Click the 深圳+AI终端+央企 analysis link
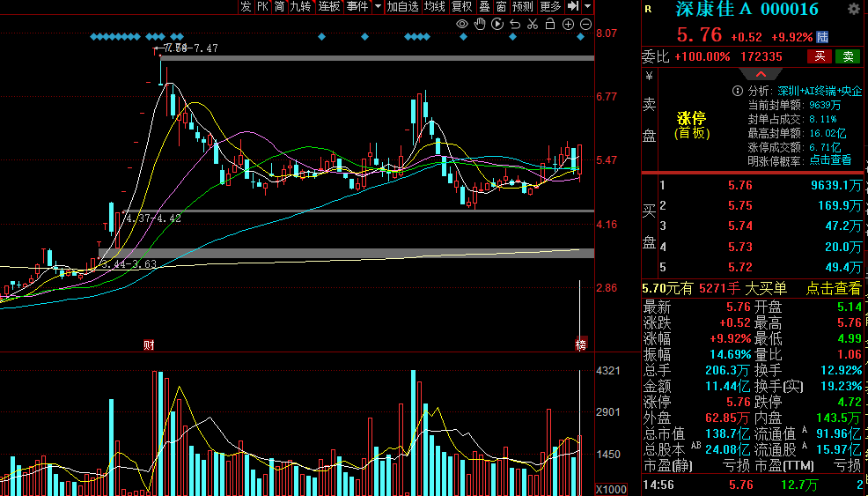868x496 pixels. [x=820, y=91]
